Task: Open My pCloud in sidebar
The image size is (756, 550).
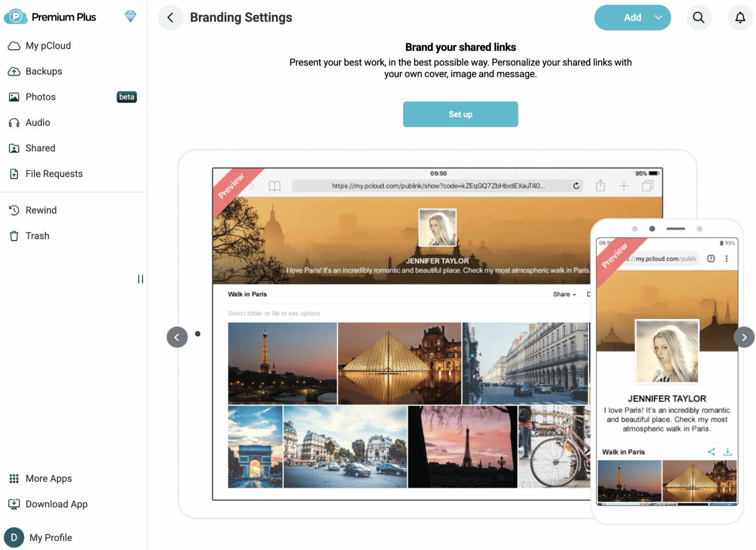Action: point(48,46)
